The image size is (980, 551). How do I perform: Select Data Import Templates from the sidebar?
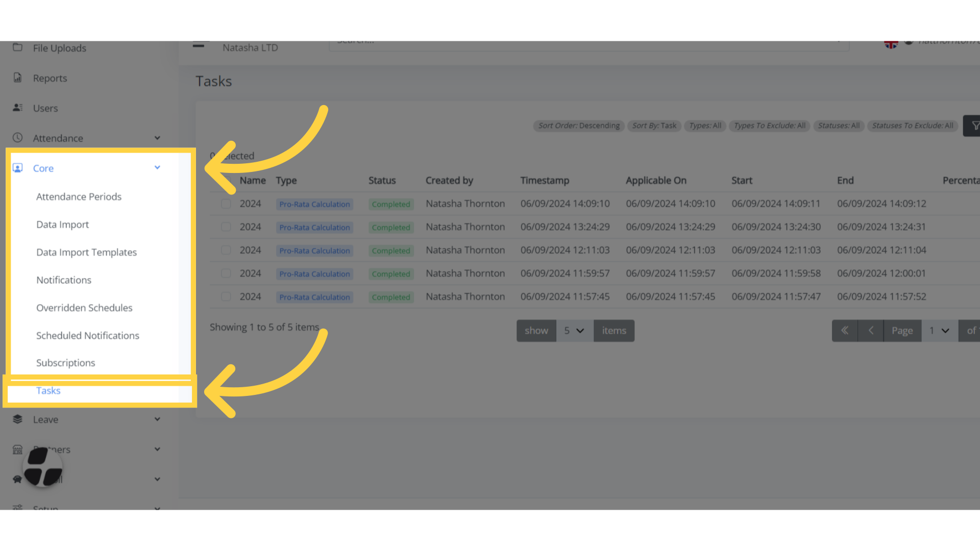(x=86, y=252)
